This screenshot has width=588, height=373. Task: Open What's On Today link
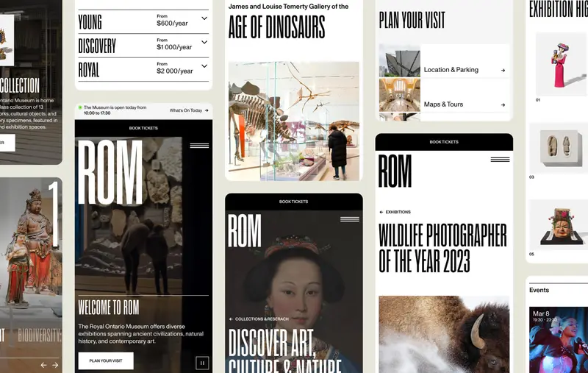pyautogui.click(x=189, y=110)
